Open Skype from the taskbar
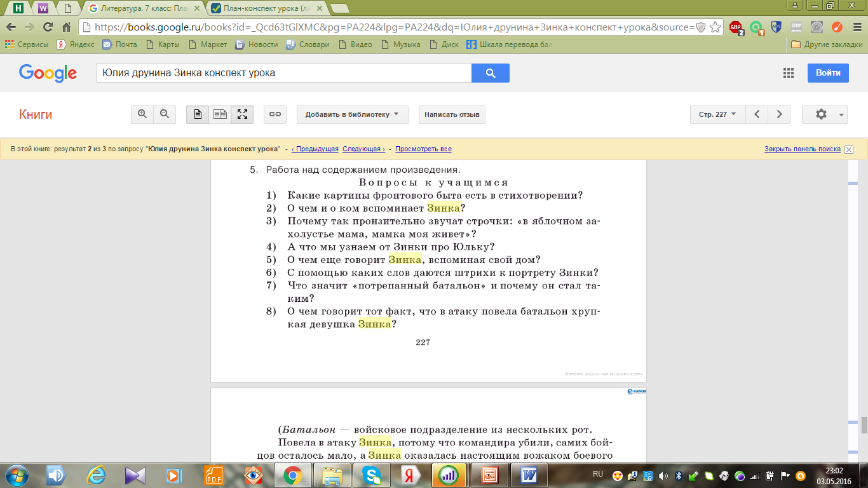 pyautogui.click(x=370, y=475)
